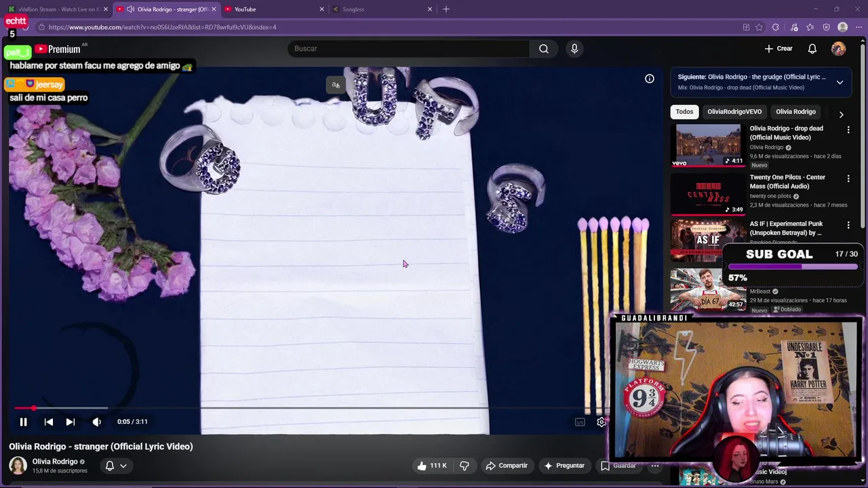The width and height of the screenshot is (868, 488).
Task: Like the stranger lyric video
Action: tap(432, 466)
